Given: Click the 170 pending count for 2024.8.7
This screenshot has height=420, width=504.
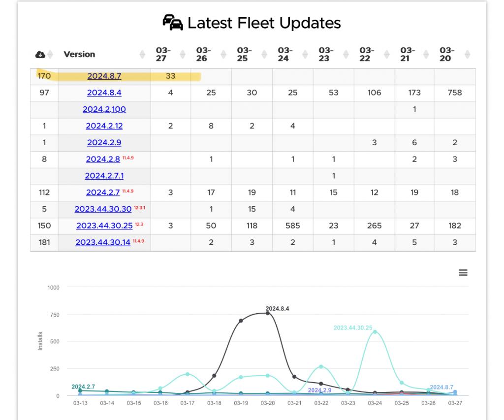Looking at the screenshot, I should click(x=44, y=76).
